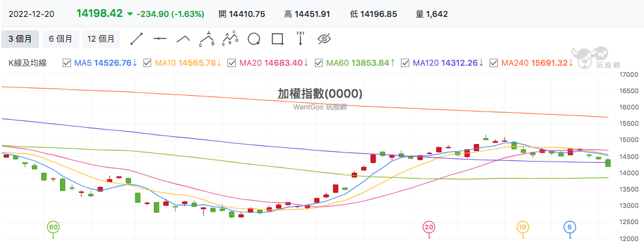Click the high price 高 14451.91
Screen dimensions: 644x245
click(307, 14)
